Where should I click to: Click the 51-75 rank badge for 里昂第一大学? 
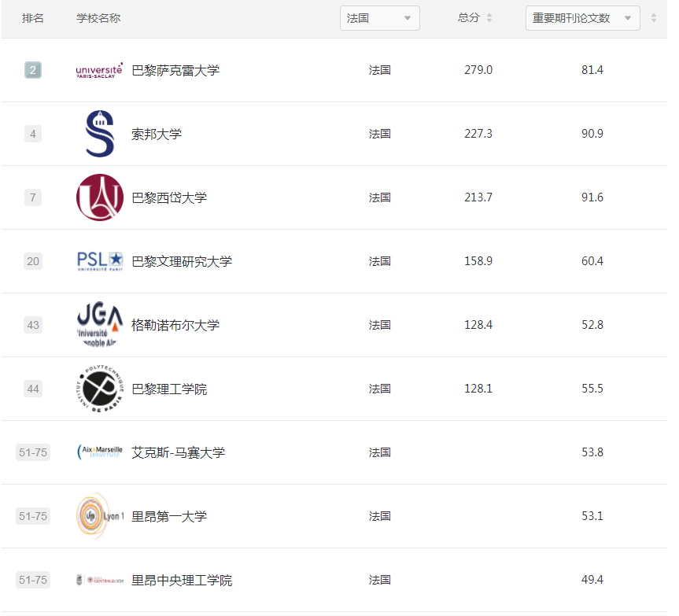tap(32, 516)
